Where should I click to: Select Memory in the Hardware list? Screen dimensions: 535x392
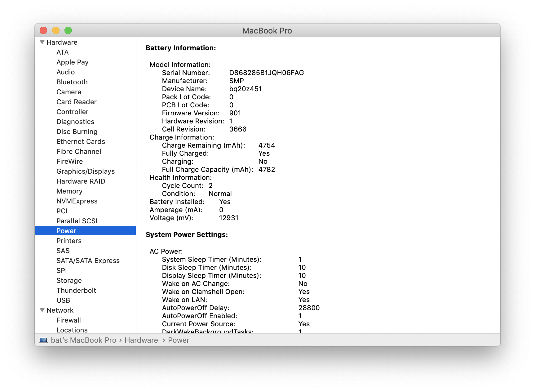point(69,191)
